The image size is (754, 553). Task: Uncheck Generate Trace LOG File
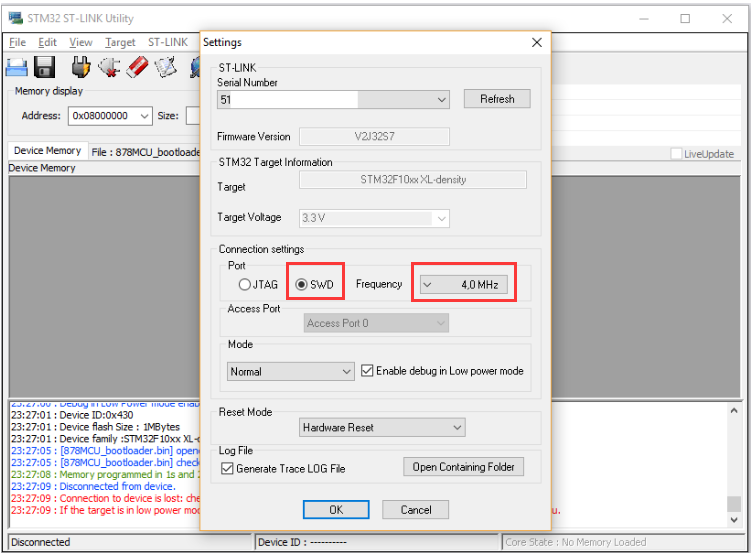(227, 468)
